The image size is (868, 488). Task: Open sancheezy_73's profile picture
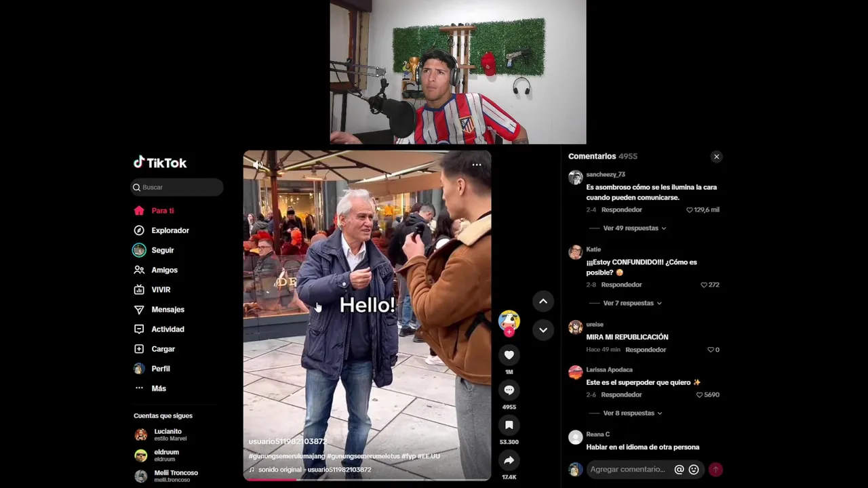point(576,178)
